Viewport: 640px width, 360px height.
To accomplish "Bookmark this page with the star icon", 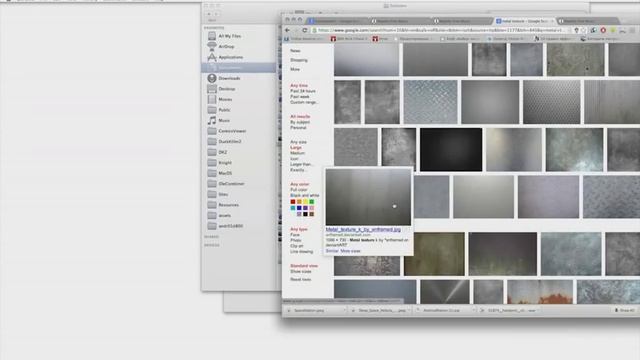I will (x=584, y=30).
